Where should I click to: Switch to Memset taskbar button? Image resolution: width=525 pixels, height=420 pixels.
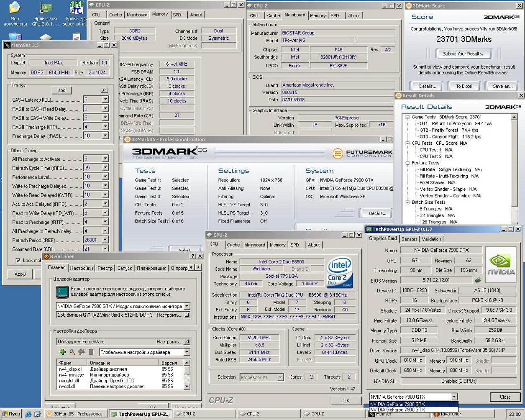click(398, 414)
